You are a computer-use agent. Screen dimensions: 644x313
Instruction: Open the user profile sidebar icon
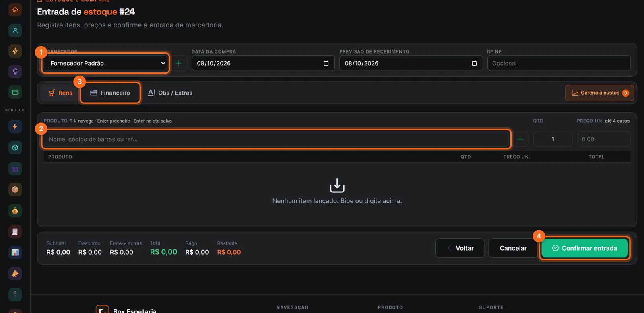tap(15, 30)
